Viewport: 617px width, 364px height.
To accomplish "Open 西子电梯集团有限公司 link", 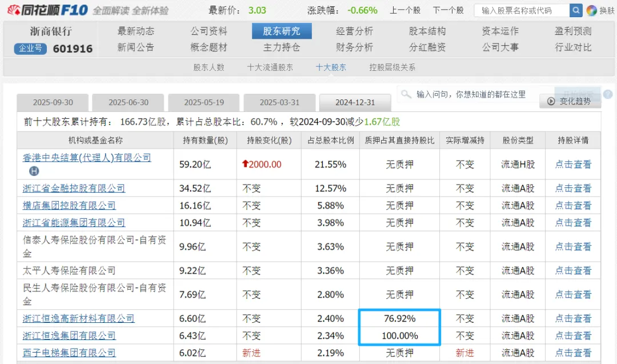I will pyautogui.click(x=69, y=353).
